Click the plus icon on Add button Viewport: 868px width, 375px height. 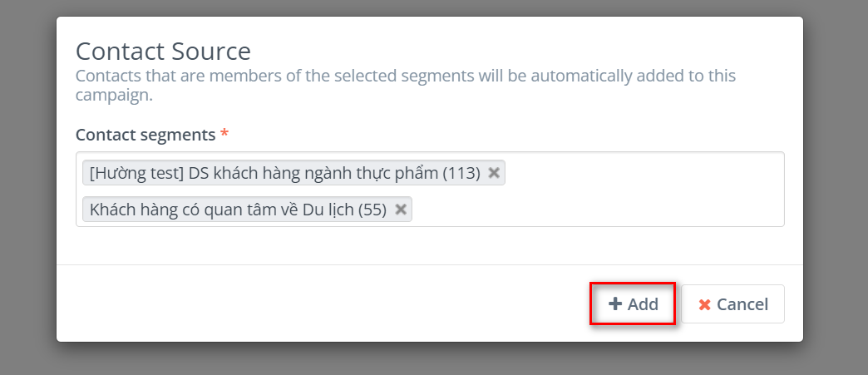(615, 304)
